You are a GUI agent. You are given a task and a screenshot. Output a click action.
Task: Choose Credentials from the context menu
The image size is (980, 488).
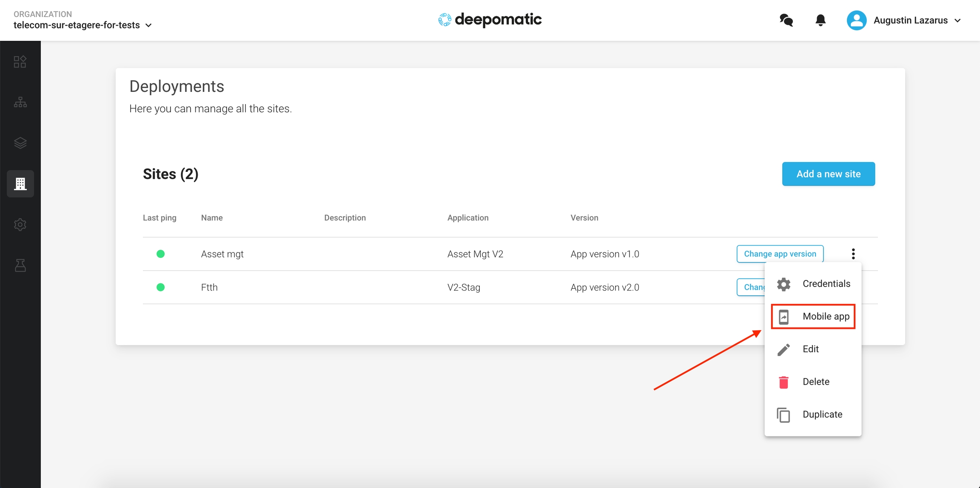point(813,284)
